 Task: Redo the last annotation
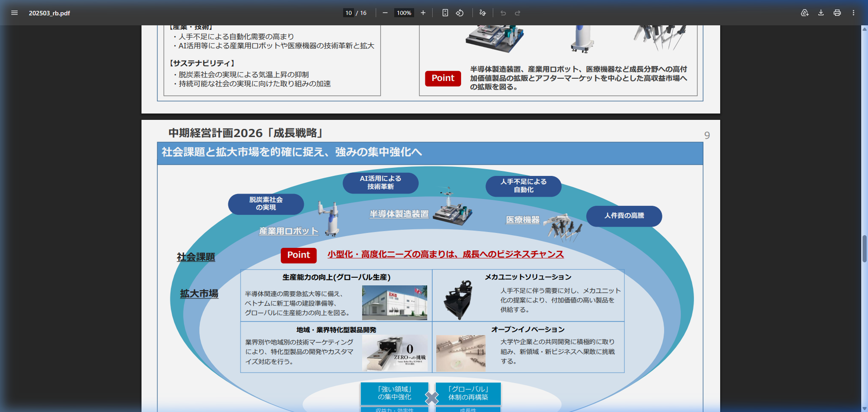pyautogui.click(x=517, y=13)
